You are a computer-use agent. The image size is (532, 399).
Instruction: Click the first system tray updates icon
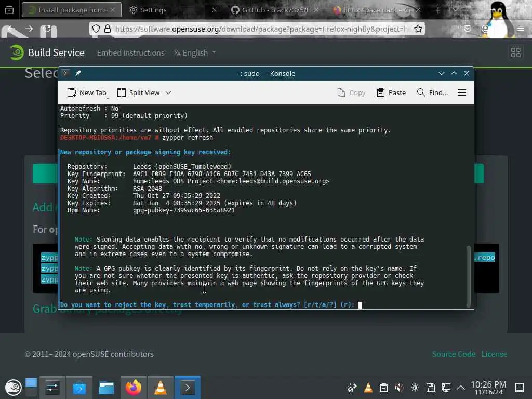(352, 388)
